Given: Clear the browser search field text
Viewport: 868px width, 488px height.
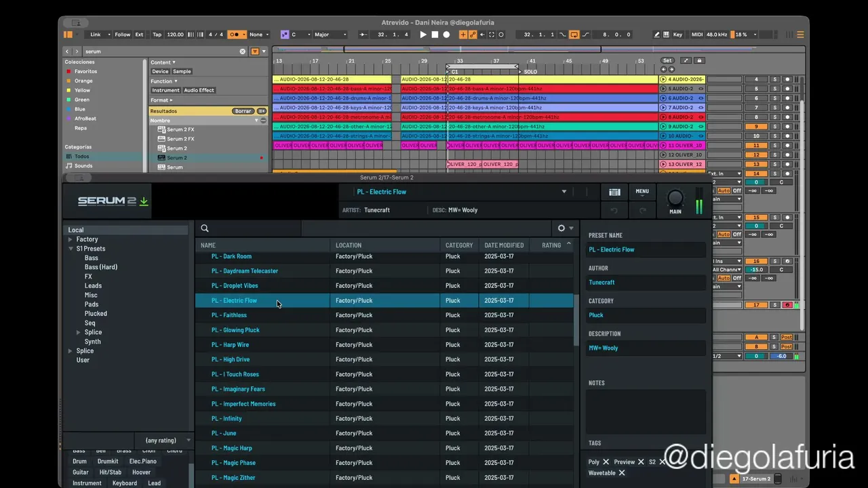Looking at the screenshot, I should pyautogui.click(x=242, y=52).
